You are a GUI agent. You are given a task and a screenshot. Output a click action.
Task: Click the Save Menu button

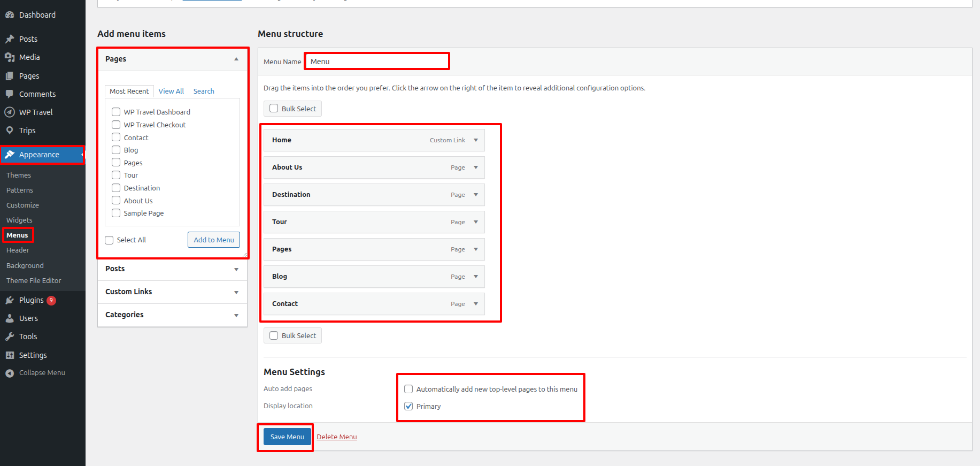pyautogui.click(x=287, y=437)
